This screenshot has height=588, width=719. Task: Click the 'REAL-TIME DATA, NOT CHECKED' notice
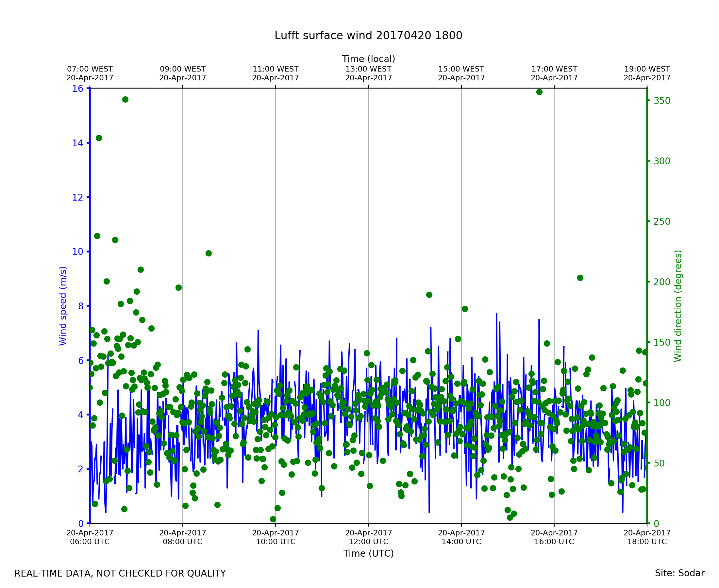pyautogui.click(x=120, y=574)
